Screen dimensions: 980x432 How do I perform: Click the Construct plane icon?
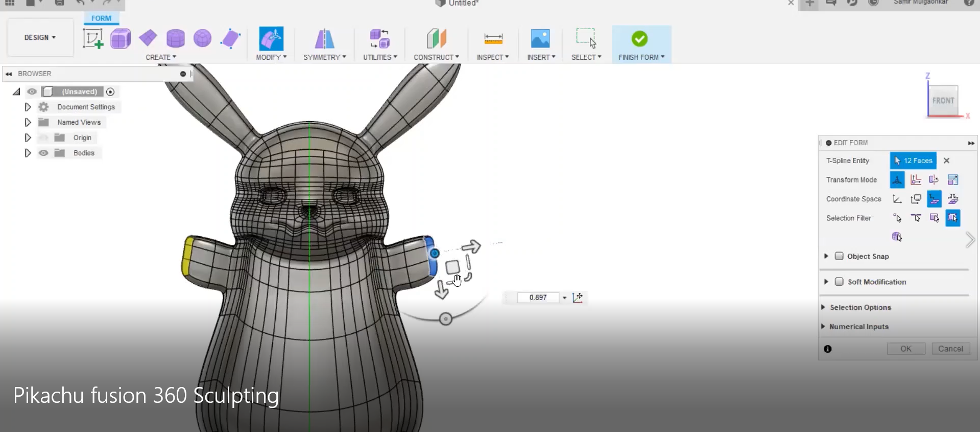click(x=436, y=38)
